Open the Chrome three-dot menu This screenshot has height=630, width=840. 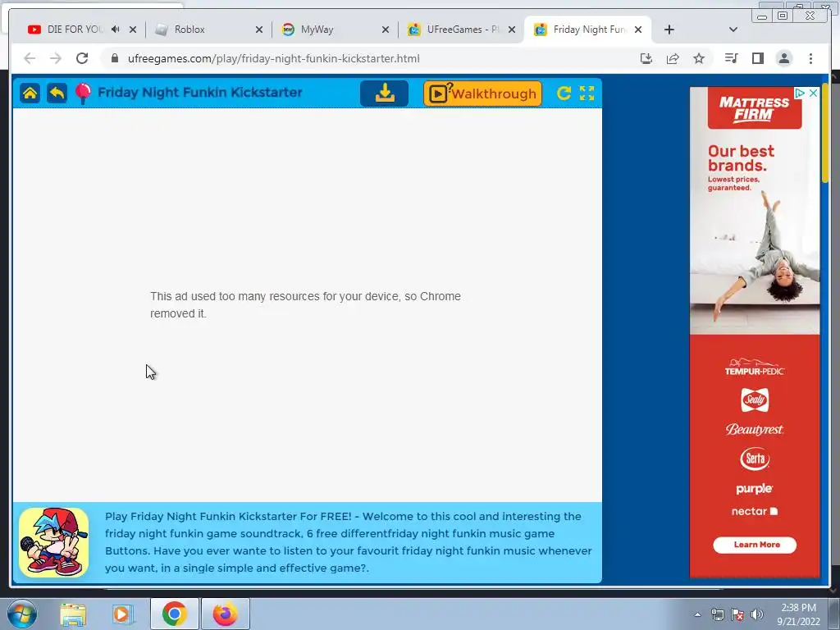click(x=810, y=58)
